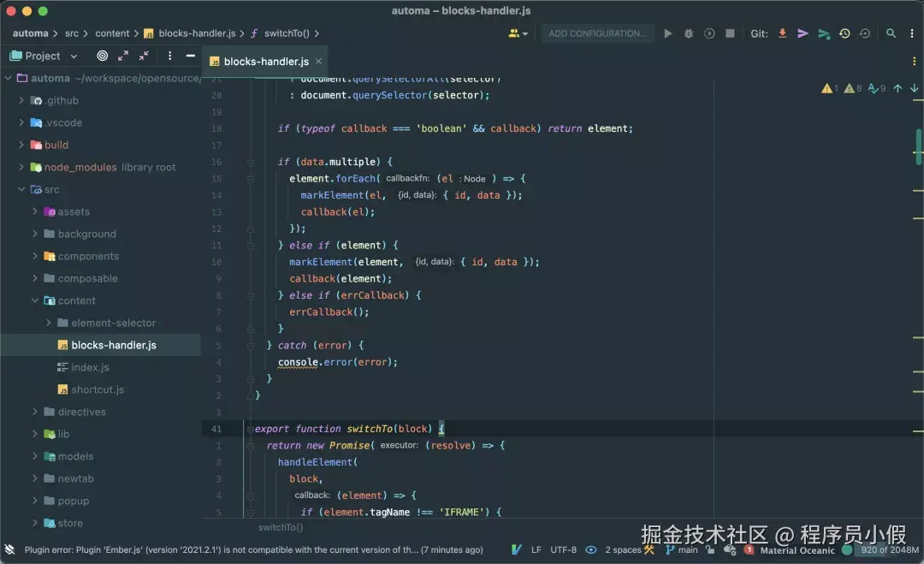Expand the components folder
Viewport: 924px width, 564px height.
pyautogui.click(x=35, y=256)
